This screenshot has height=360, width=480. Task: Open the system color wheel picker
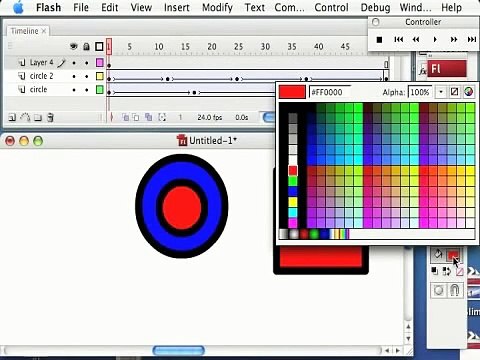point(468,92)
